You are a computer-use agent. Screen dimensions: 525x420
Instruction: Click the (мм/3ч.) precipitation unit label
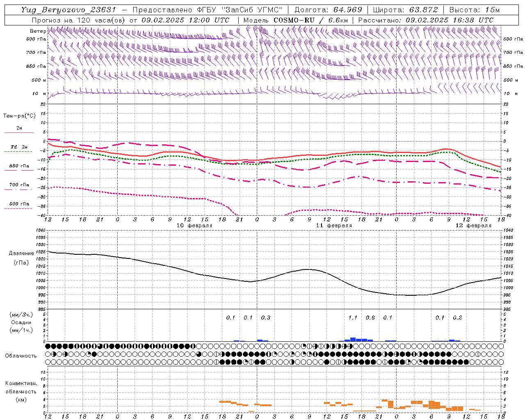21,315
